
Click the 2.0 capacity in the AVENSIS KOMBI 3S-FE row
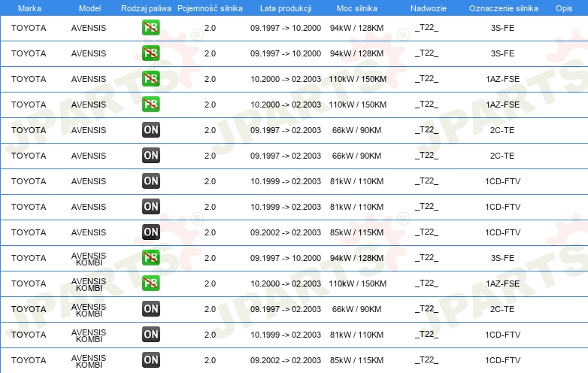click(210, 258)
